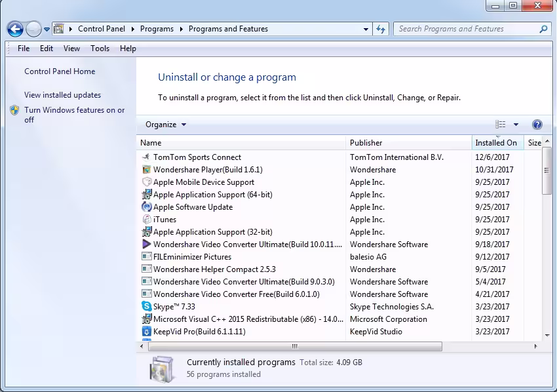The width and height of the screenshot is (557, 392).
Task: Click the Wondershare Helper Compact icon
Action: click(146, 269)
